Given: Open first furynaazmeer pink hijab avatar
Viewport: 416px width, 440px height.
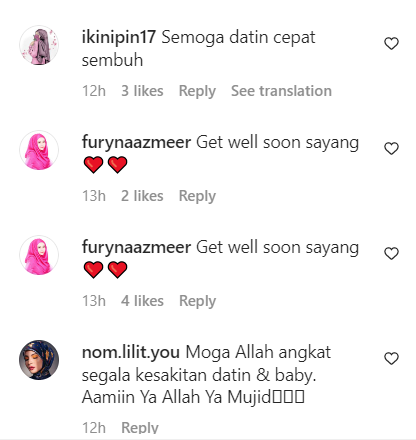Looking at the screenshot, I should 39,150.
